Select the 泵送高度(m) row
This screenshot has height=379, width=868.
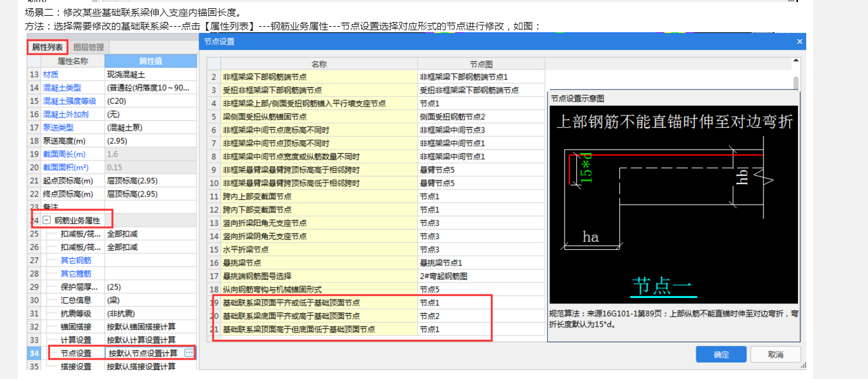point(112,141)
